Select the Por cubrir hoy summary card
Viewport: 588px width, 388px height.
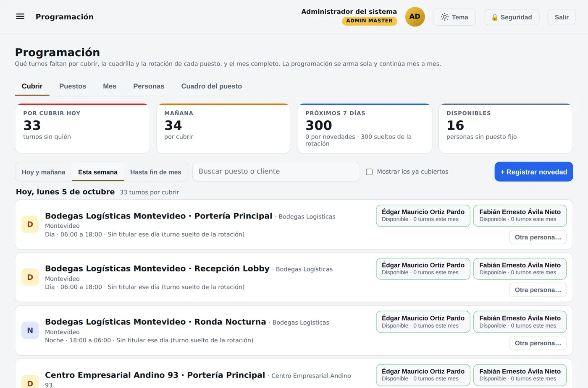click(82, 128)
